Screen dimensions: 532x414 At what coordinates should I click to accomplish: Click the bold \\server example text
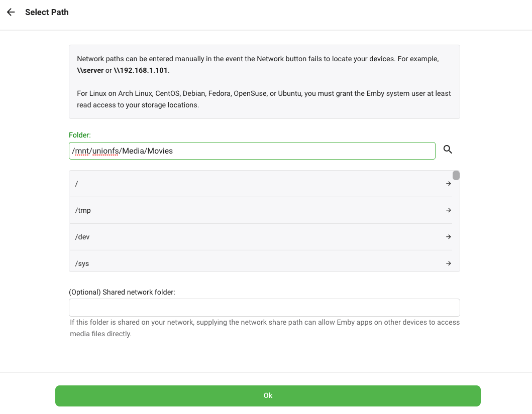click(90, 70)
